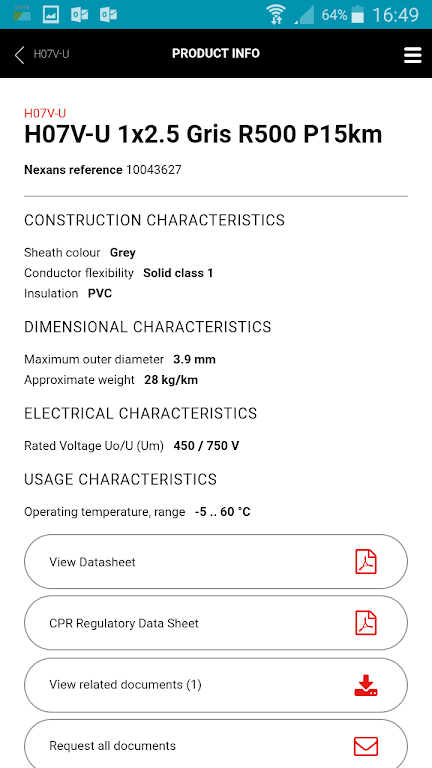
Task: Tap Request all documents button
Action: pos(216,744)
